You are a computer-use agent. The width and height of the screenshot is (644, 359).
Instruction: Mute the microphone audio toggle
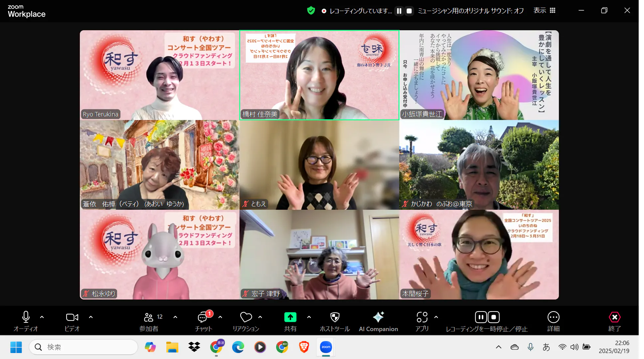click(26, 317)
